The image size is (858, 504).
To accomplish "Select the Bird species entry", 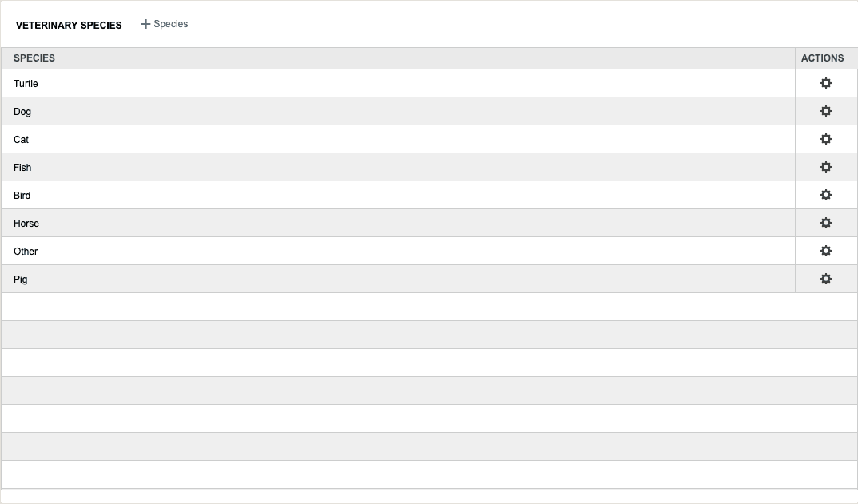I will point(22,196).
